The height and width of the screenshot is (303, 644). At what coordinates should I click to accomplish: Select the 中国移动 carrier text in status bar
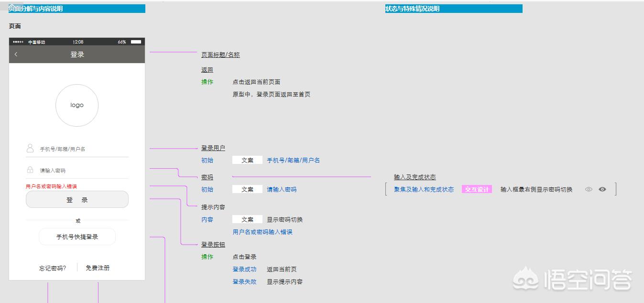click(36, 42)
